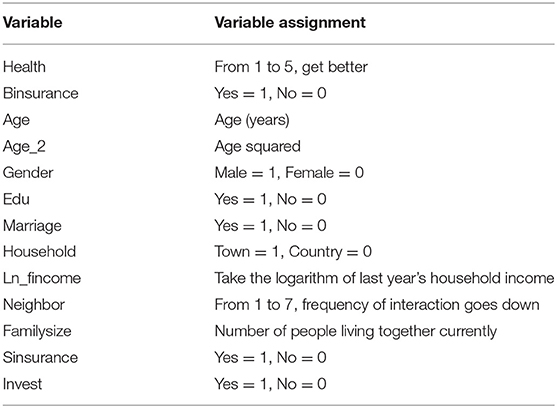Click the household income logarithm description
Screen dimensions: 557x408
point(384,278)
